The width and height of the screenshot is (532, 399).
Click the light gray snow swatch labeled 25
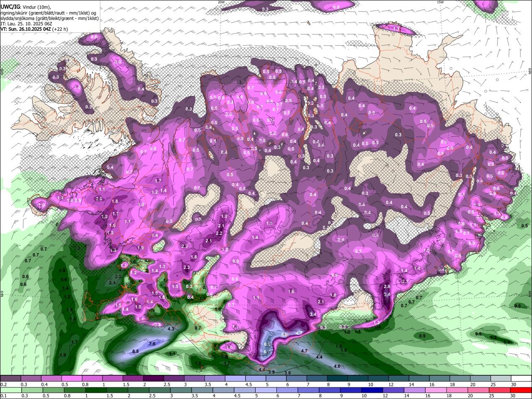click(500, 379)
